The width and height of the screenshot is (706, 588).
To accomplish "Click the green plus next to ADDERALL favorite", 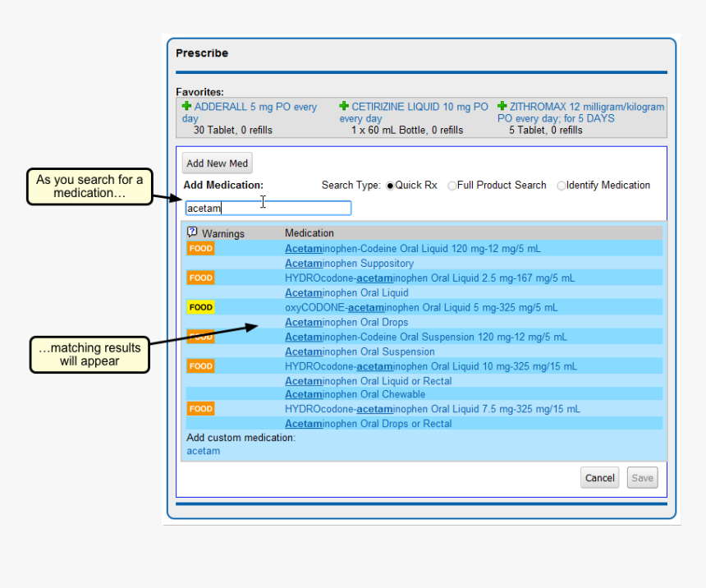I will point(186,107).
